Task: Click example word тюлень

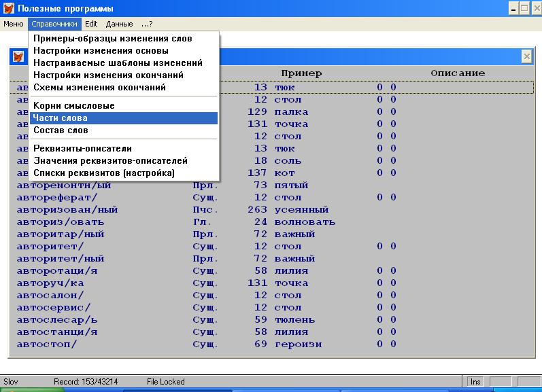Action: (295, 320)
